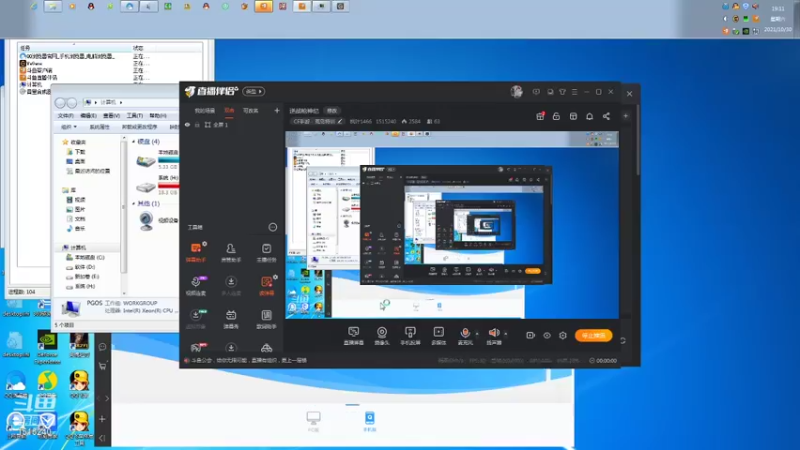This screenshot has height=450, width=800.
Task: Open the hamburger menu in title bar
Action: [x=574, y=92]
